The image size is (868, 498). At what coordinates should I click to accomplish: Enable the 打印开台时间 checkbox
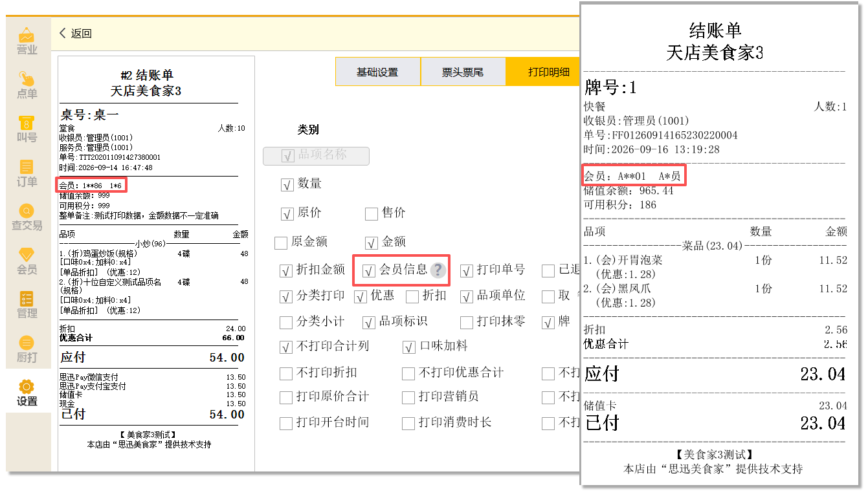coord(285,424)
